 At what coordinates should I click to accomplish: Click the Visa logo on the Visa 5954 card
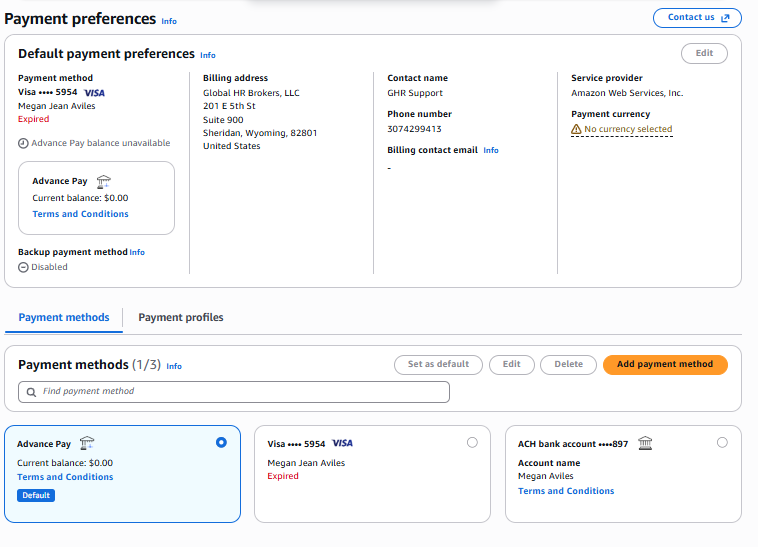tap(342, 443)
